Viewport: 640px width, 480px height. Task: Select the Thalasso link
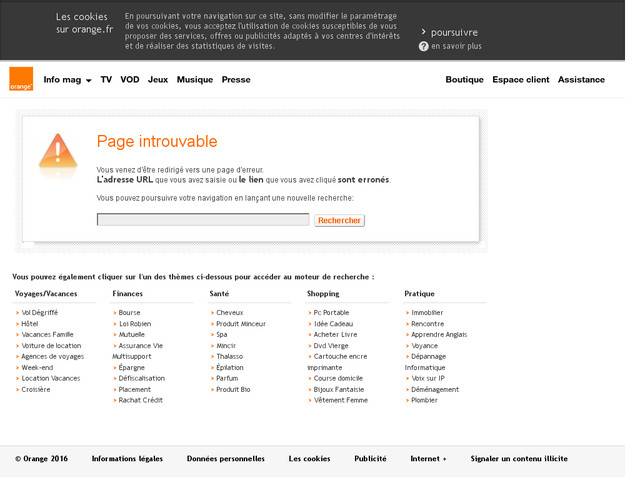coord(229,357)
